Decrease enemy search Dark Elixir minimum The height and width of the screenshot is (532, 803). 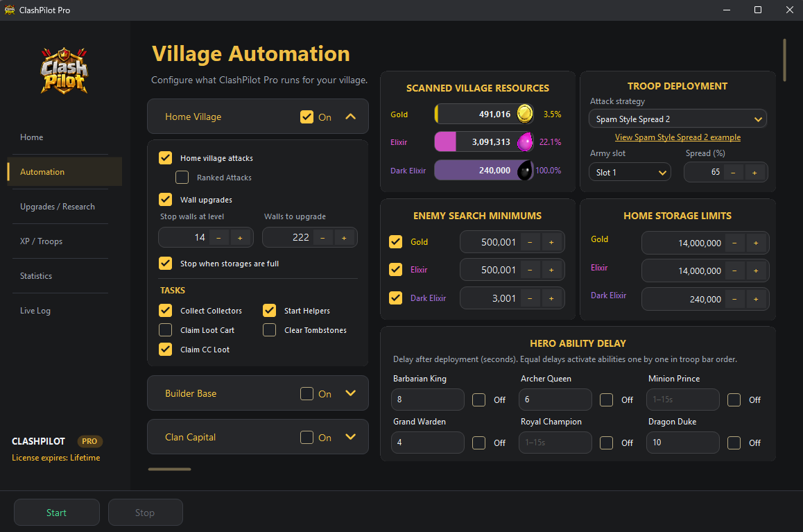[530, 298]
